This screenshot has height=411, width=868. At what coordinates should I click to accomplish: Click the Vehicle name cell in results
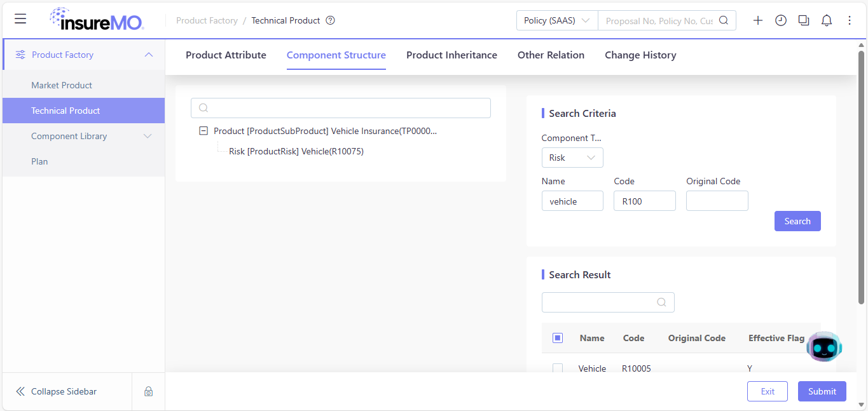click(592, 368)
